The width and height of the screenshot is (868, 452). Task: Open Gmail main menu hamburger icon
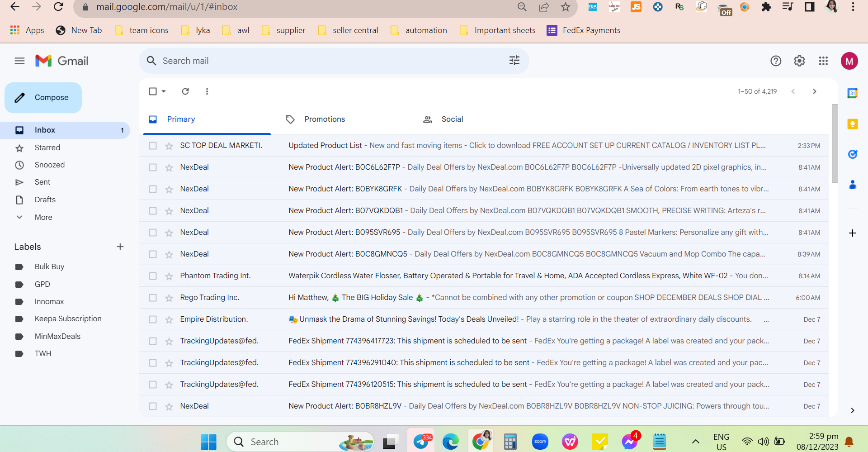19,61
